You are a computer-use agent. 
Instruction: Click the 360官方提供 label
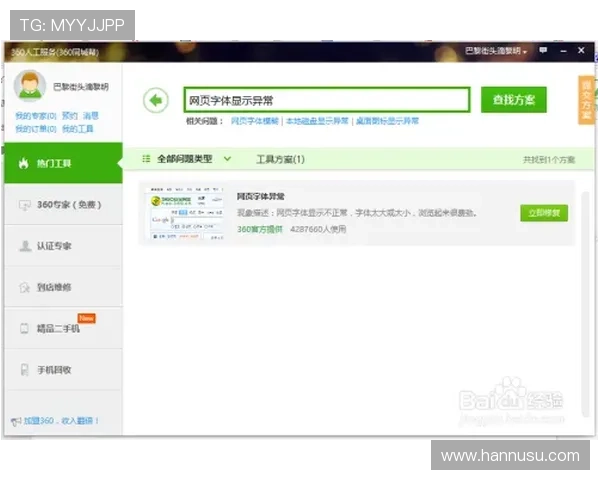click(x=260, y=229)
